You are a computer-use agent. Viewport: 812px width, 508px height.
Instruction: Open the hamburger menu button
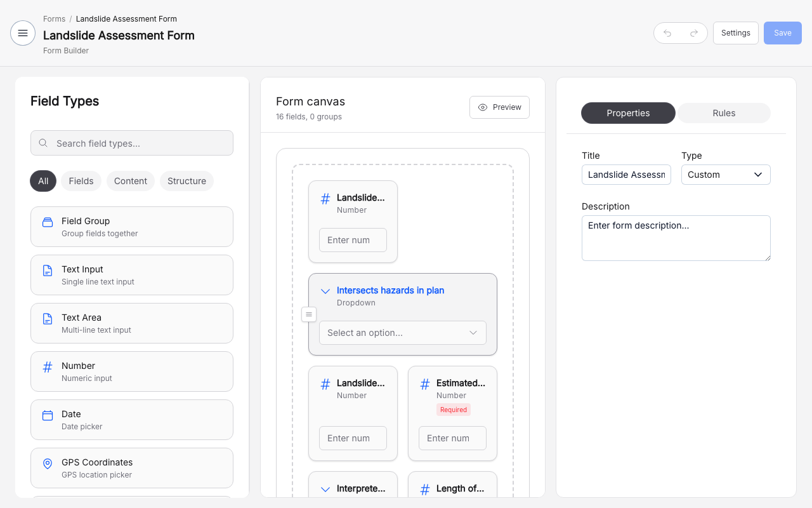(x=23, y=33)
